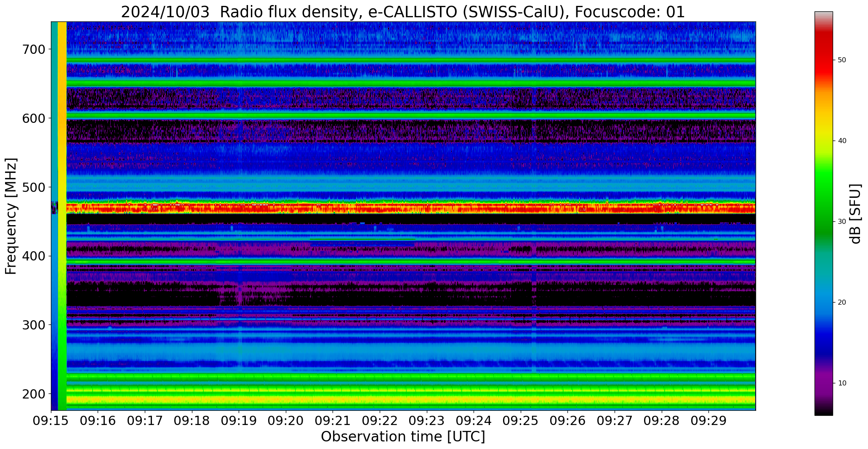Screen dimensions: 868x449
Task: Click the 09:19 time tick label
Action: point(239,421)
